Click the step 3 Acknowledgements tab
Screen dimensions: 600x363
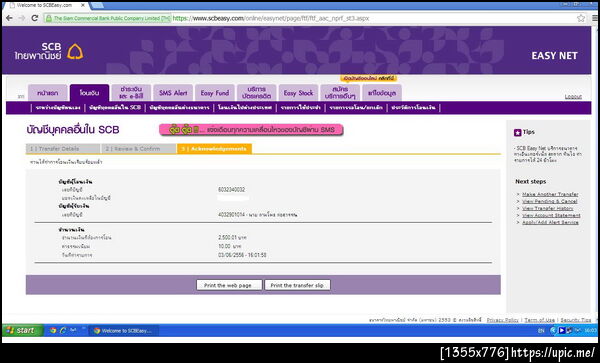(x=214, y=149)
